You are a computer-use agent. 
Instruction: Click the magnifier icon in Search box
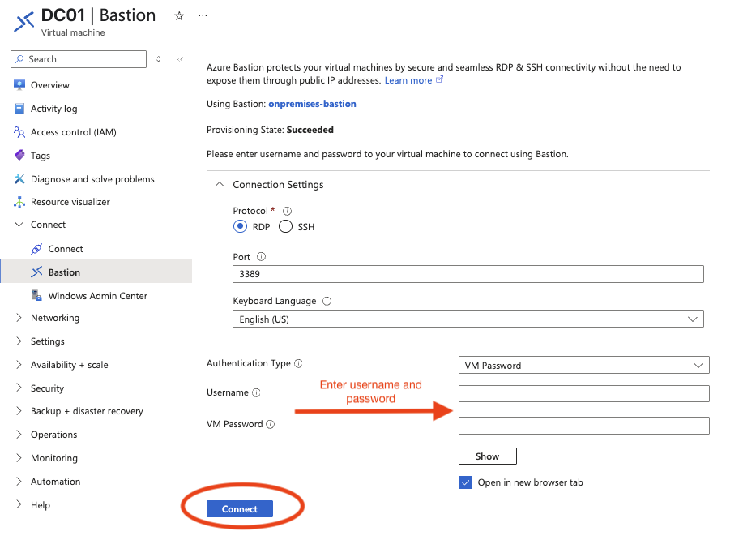coord(19,59)
